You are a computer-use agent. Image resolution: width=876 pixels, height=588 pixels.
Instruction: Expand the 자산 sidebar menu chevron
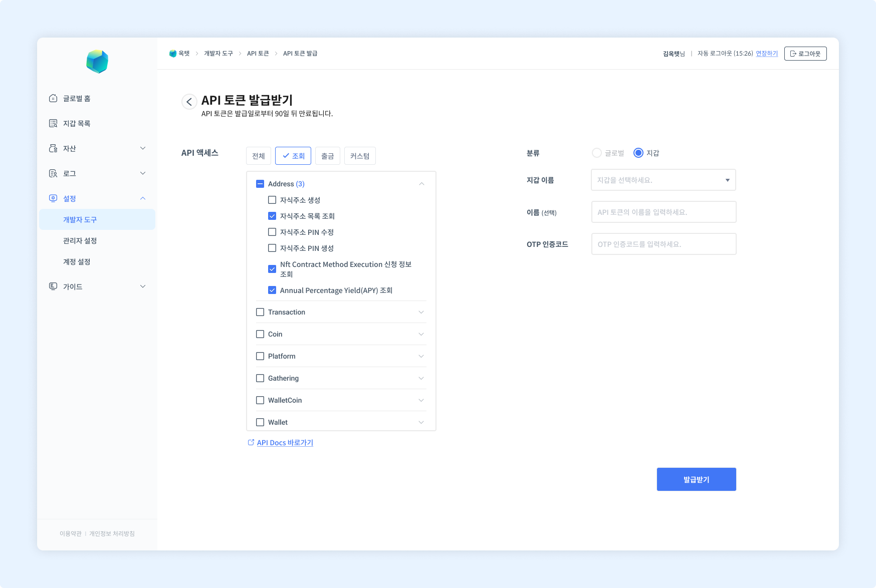click(x=143, y=148)
